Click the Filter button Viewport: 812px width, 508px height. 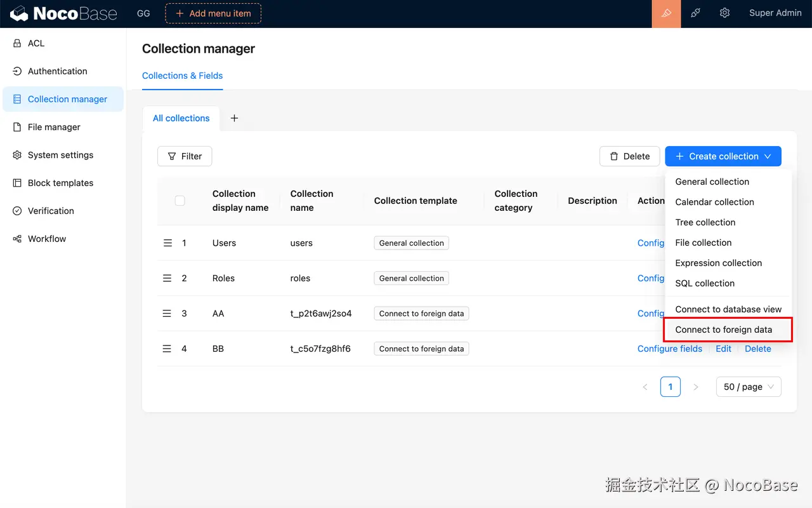pos(185,156)
